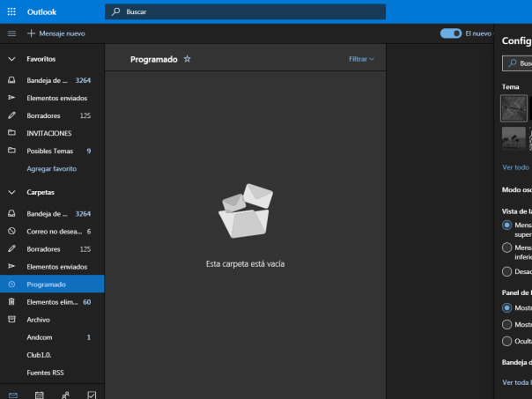Select the 'Ocultar' reading pane radio button
Image resolution: width=532 pixels, height=399 pixels.
pos(506,341)
